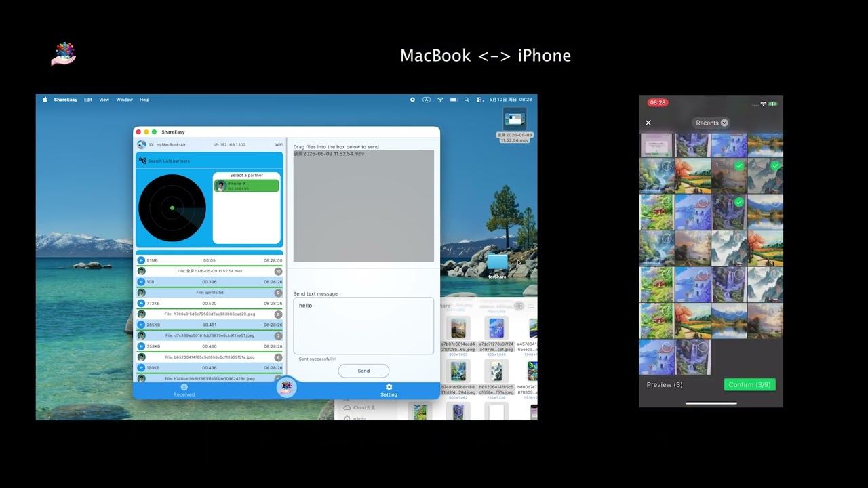Click the IP: 192.168.1.100 label
868x488 pixels.
[x=230, y=144]
